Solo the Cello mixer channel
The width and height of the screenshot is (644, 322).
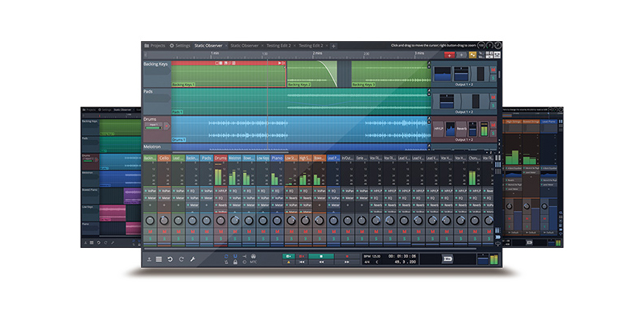click(163, 240)
